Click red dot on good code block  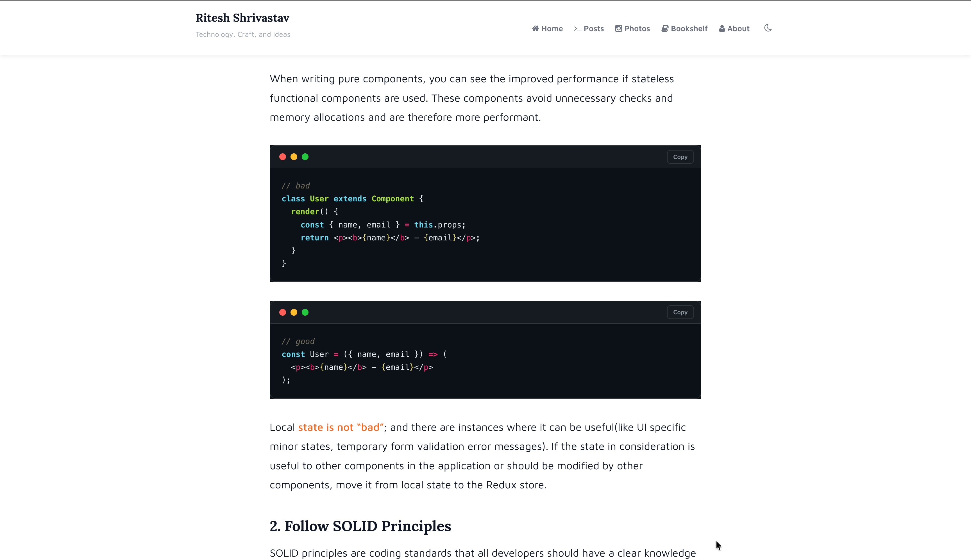282,312
